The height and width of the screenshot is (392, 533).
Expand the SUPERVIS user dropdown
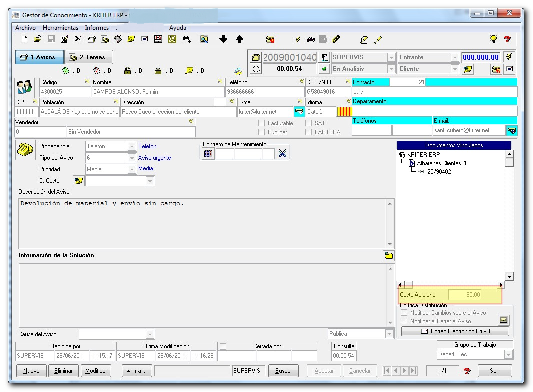(x=391, y=57)
